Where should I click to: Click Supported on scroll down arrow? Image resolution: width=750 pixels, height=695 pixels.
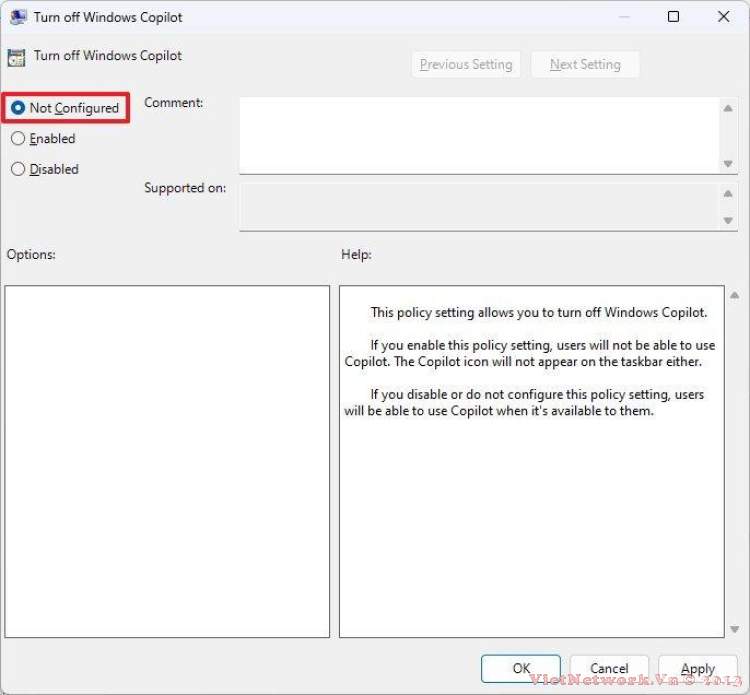pos(728,221)
